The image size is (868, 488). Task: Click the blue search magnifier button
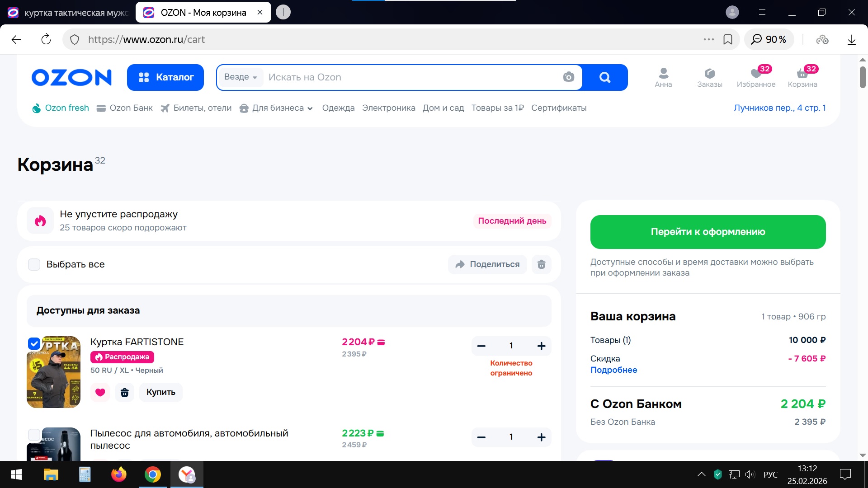click(x=604, y=77)
